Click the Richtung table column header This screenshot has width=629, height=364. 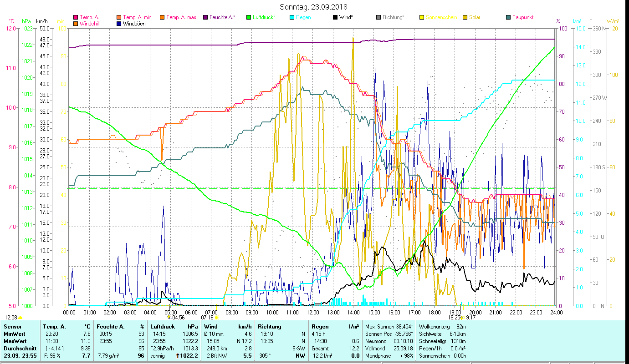(x=270, y=327)
